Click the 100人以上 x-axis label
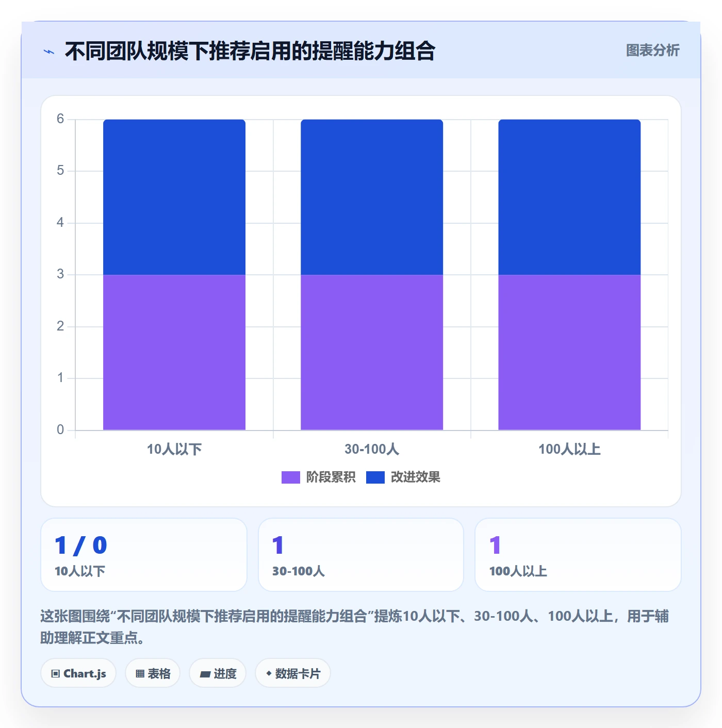The image size is (722, 728). click(569, 449)
